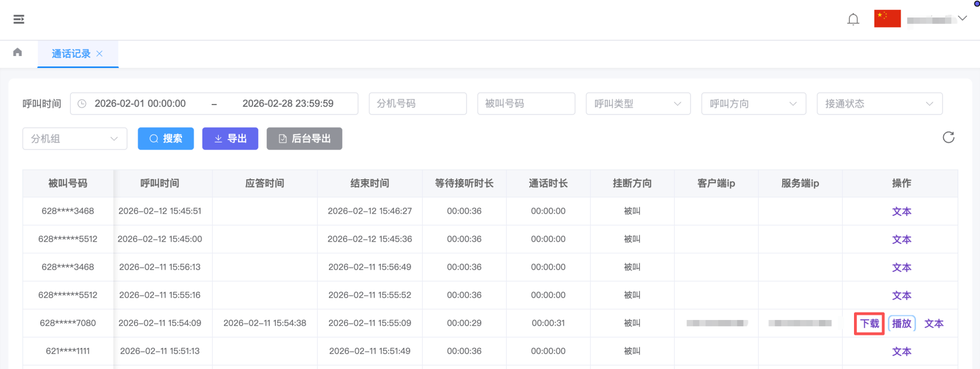Play recording with the 播放 button

tap(901, 323)
